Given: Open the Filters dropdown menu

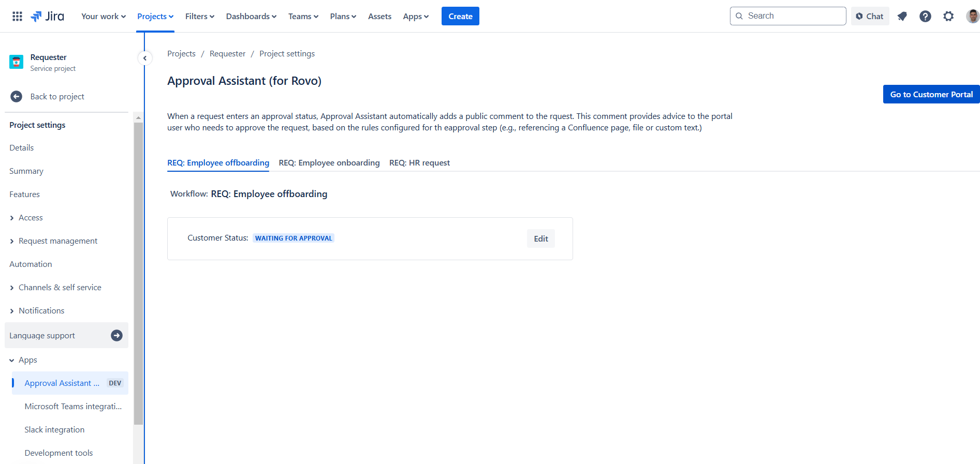Looking at the screenshot, I should [x=200, y=16].
